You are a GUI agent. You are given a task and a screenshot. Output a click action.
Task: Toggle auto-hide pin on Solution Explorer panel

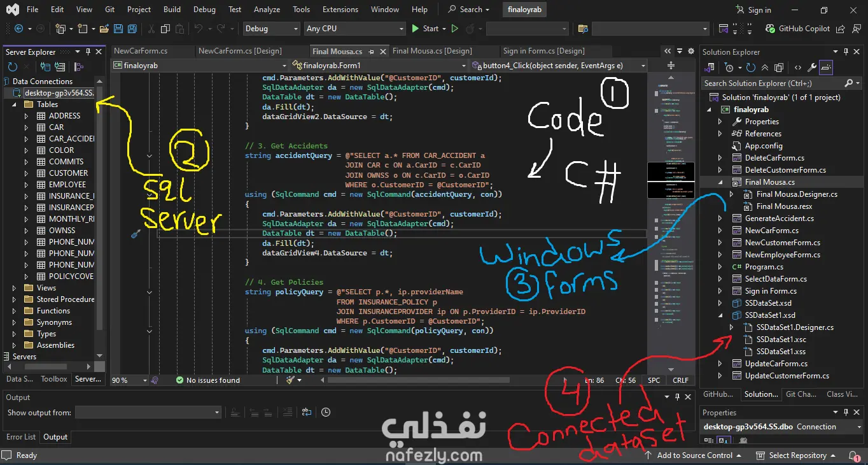tap(846, 52)
